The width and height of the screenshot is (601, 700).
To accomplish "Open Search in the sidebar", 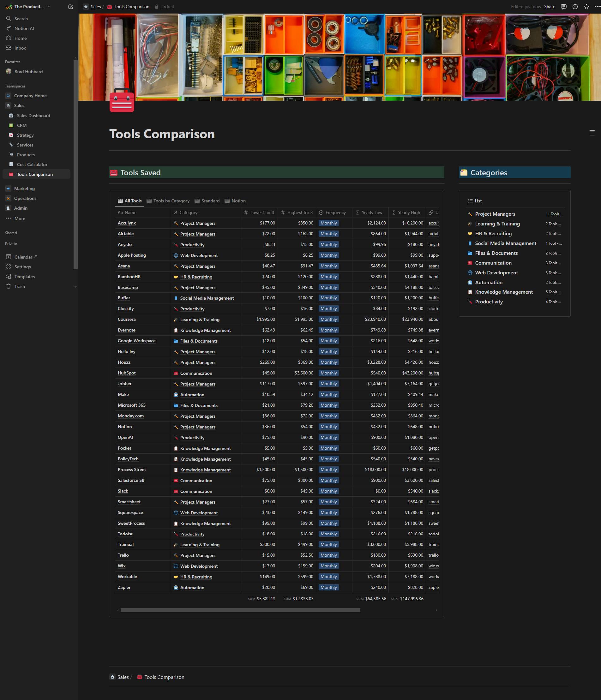I will pyautogui.click(x=21, y=19).
